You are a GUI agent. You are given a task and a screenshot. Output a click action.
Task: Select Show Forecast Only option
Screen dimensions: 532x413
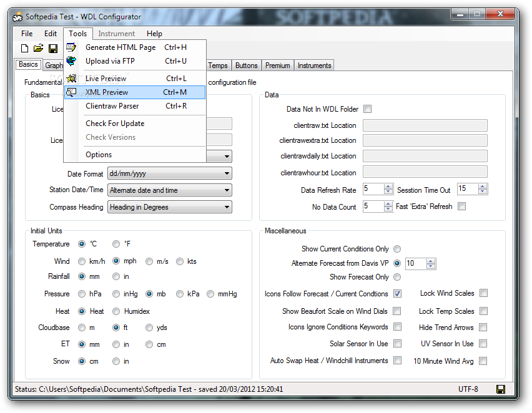pyautogui.click(x=397, y=278)
